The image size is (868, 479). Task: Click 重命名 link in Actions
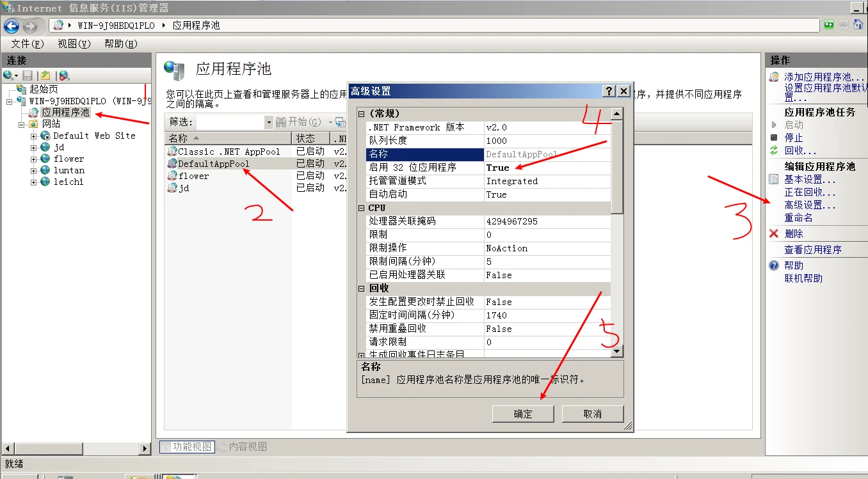(x=798, y=217)
